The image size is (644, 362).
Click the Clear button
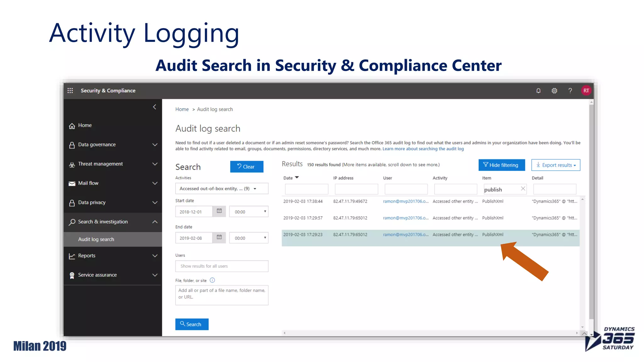[x=247, y=167]
